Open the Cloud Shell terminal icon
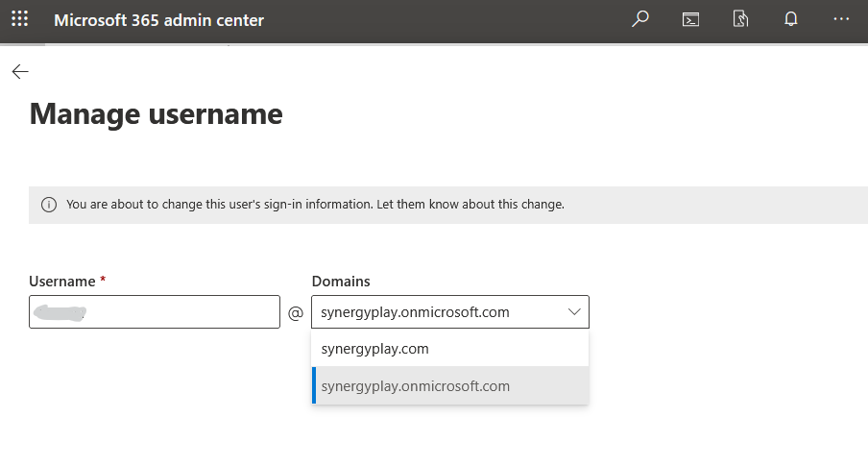868x467 pixels. 690,20
